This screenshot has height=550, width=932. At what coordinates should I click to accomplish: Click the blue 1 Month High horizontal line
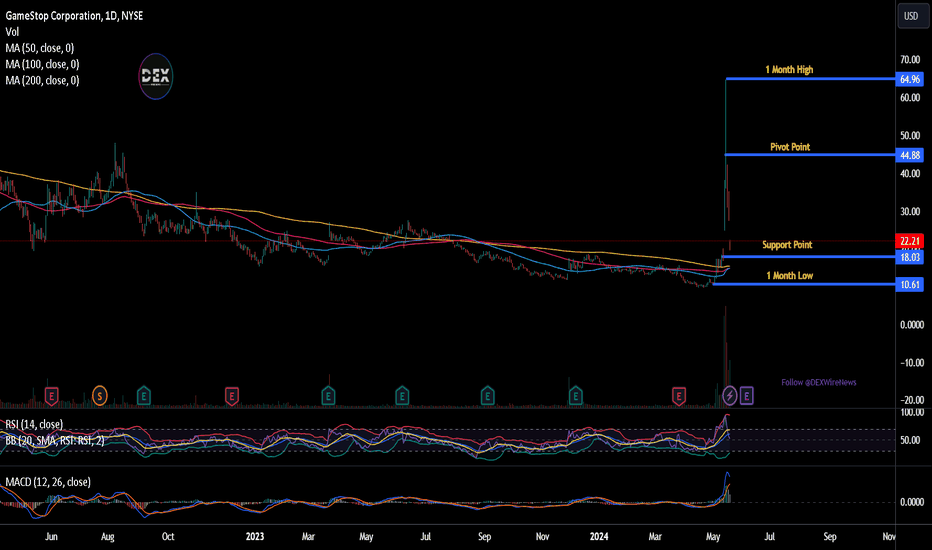click(810, 78)
